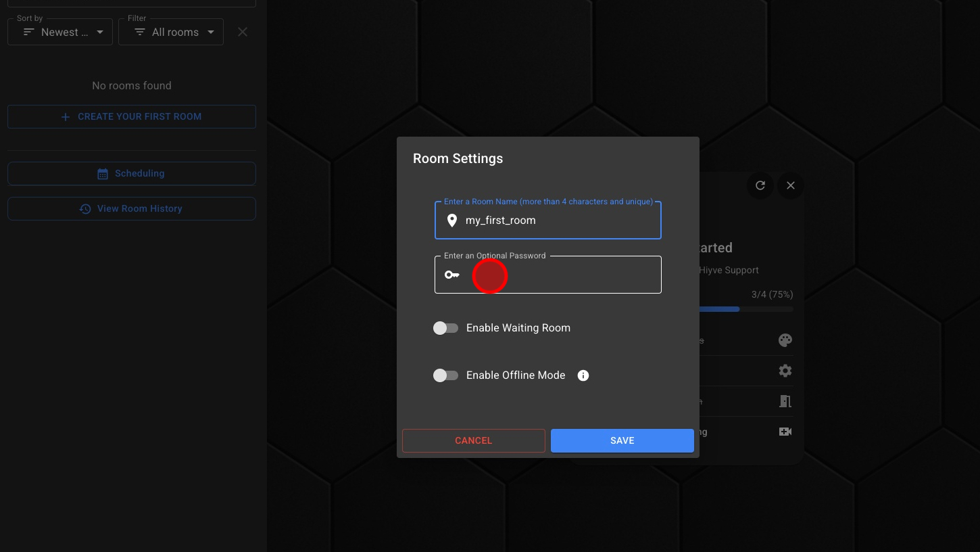Click the key icon in password field

[x=452, y=275]
